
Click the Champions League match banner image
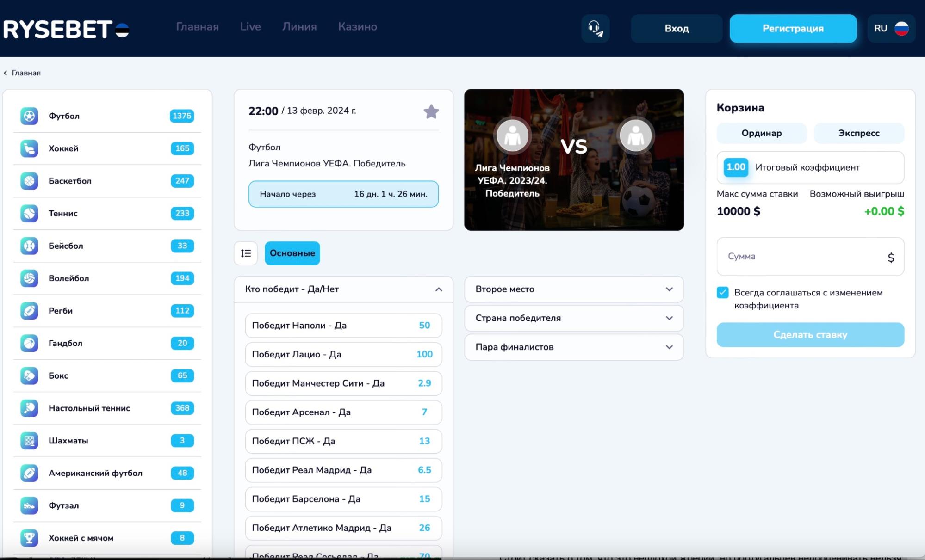click(x=574, y=160)
